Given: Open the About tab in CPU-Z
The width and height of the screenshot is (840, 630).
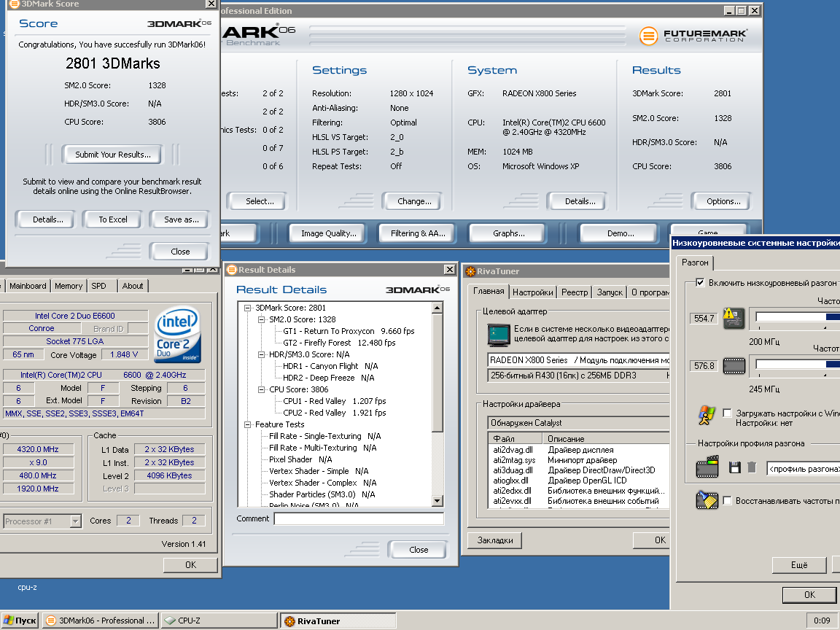Looking at the screenshot, I should [132, 286].
